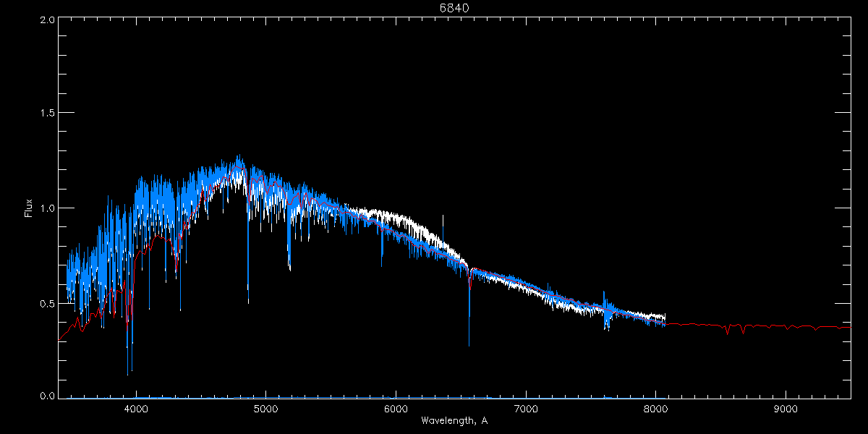Screen dimensions: 868x434
Task: Click the 0.5 y-axis tick label
Action: click(45, 303)
